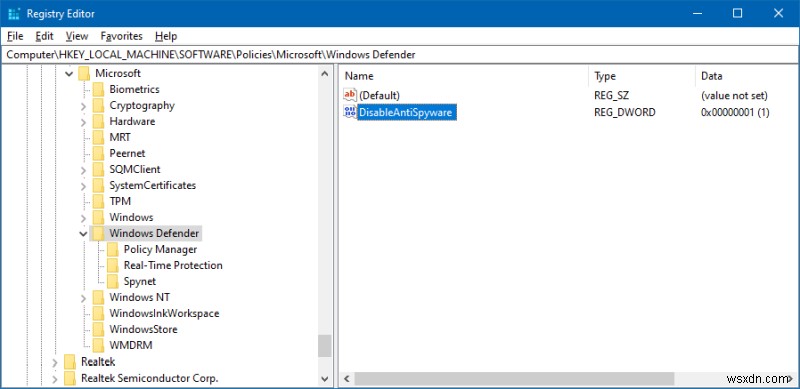Click the MRT folder icon

click(98, 137)
